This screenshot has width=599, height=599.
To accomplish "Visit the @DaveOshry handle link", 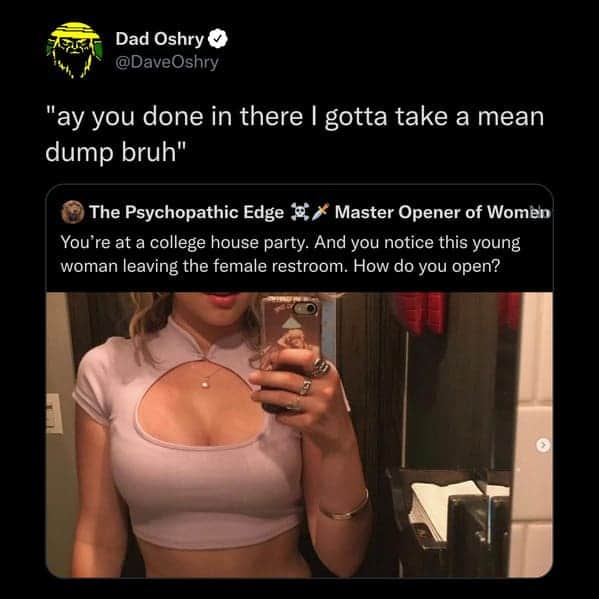I will [167, 62].
